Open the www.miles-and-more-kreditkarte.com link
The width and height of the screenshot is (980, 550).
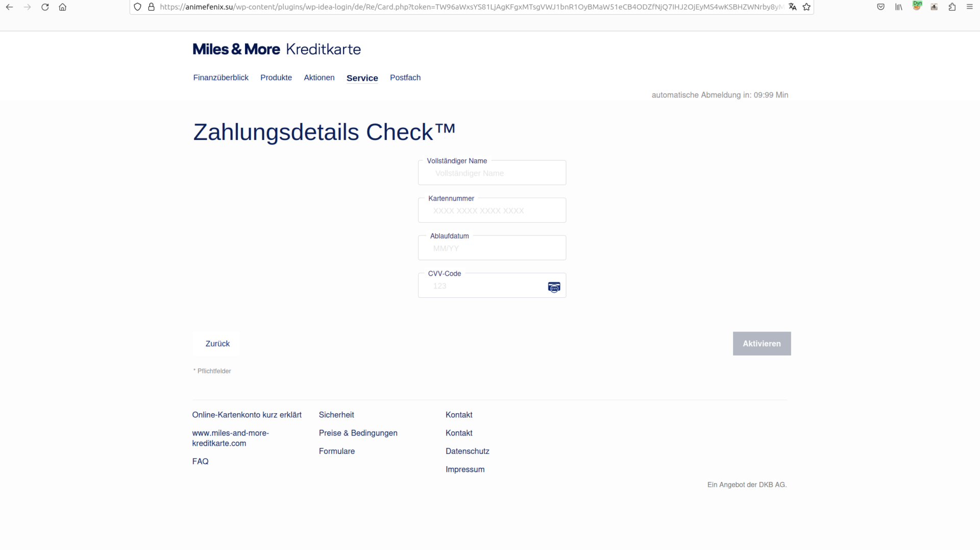[230, 438]
